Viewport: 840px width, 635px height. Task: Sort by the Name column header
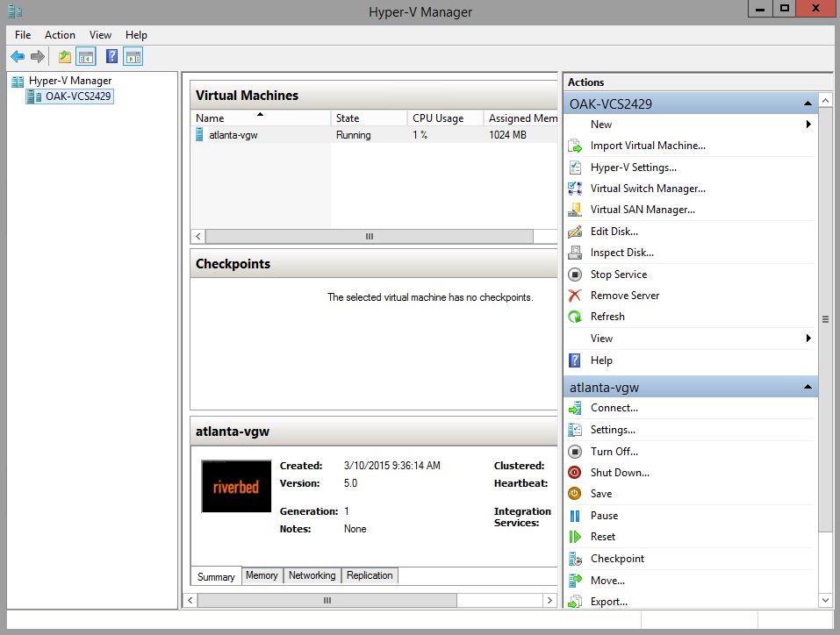261,118
